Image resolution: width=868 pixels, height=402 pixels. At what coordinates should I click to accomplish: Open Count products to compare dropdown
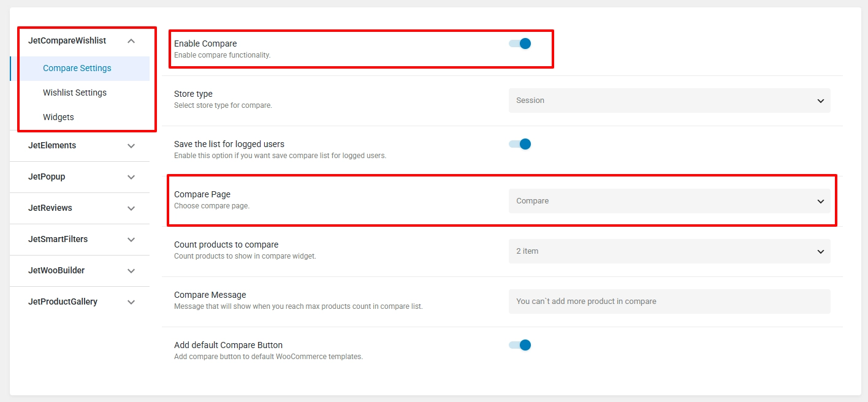click(x=669, y=251)
